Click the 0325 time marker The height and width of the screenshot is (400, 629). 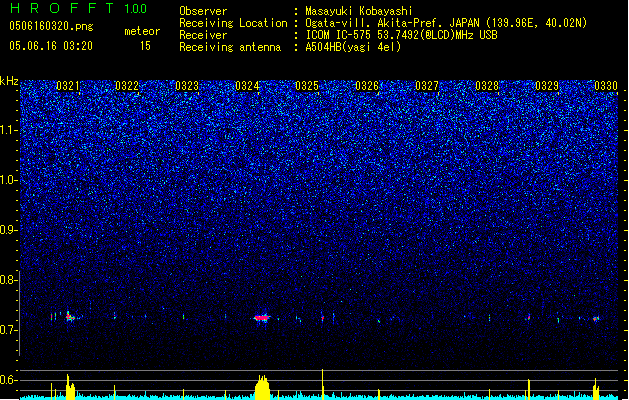[307, 86]
